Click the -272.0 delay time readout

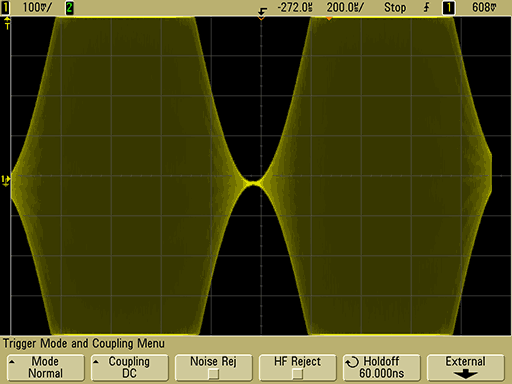[295, 7]
